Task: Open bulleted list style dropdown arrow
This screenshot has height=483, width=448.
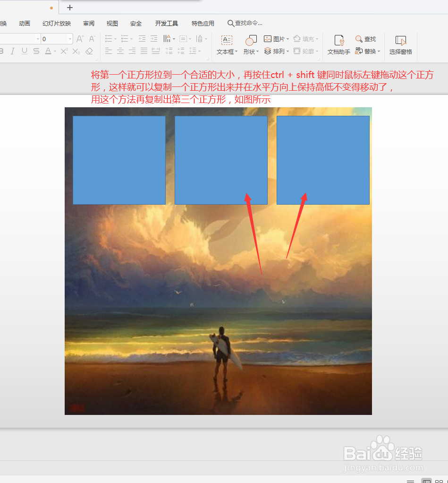Action: (115, 39)
